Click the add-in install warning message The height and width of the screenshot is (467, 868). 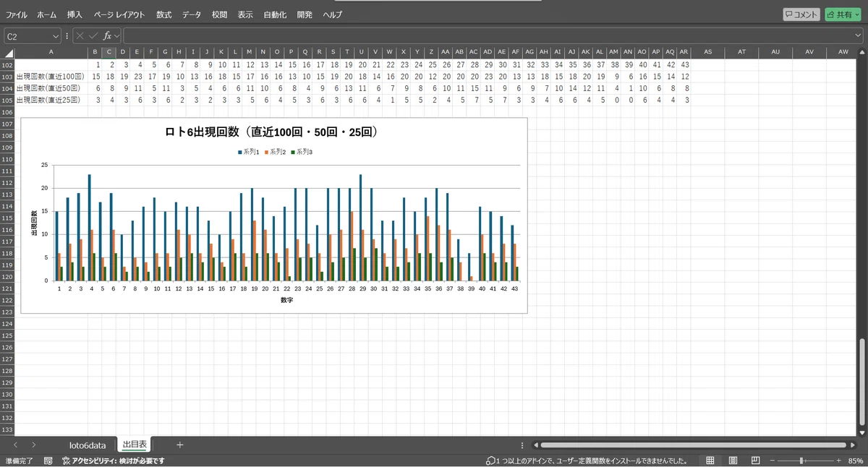tap(587, 460)
